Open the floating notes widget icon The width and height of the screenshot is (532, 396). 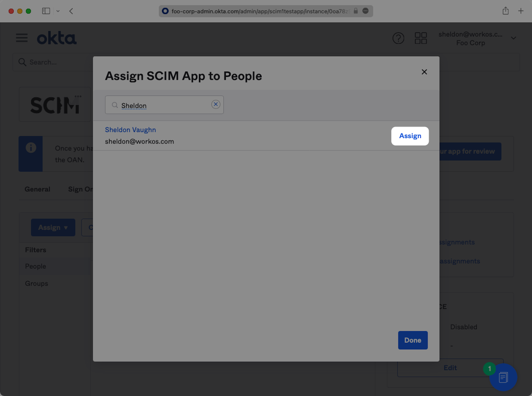(503, 377)
